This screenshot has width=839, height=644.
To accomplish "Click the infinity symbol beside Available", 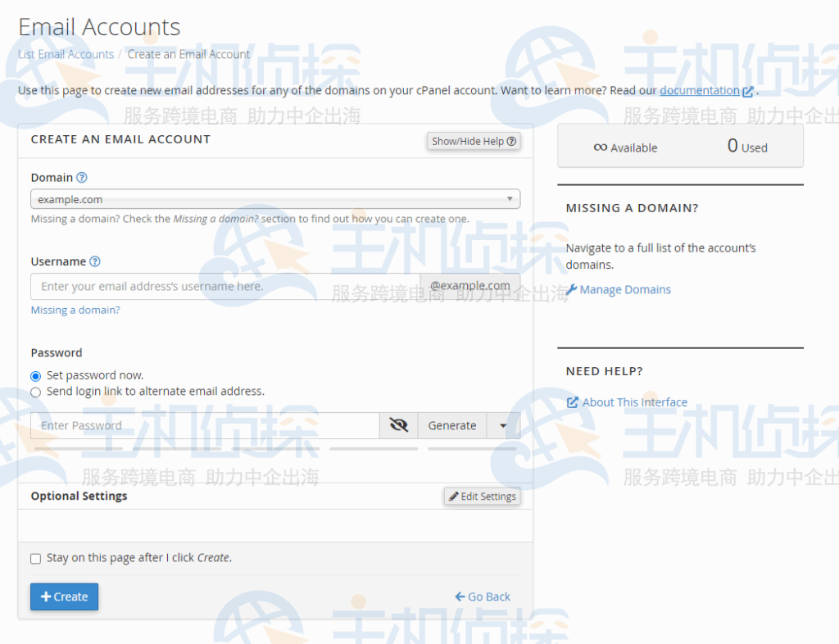I will click(601, 147).
